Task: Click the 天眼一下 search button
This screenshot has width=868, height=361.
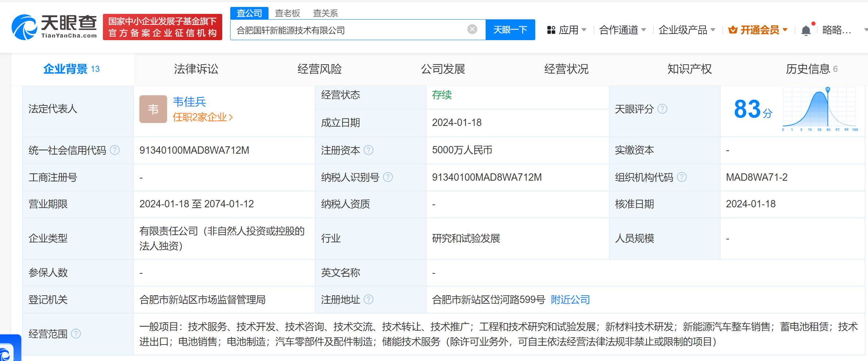Action: point(510,30)
